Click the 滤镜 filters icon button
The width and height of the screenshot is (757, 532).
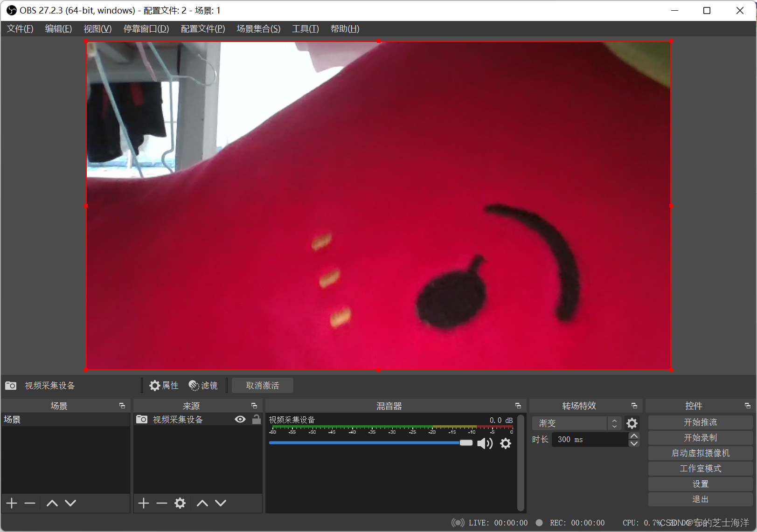tap(203, 386)
